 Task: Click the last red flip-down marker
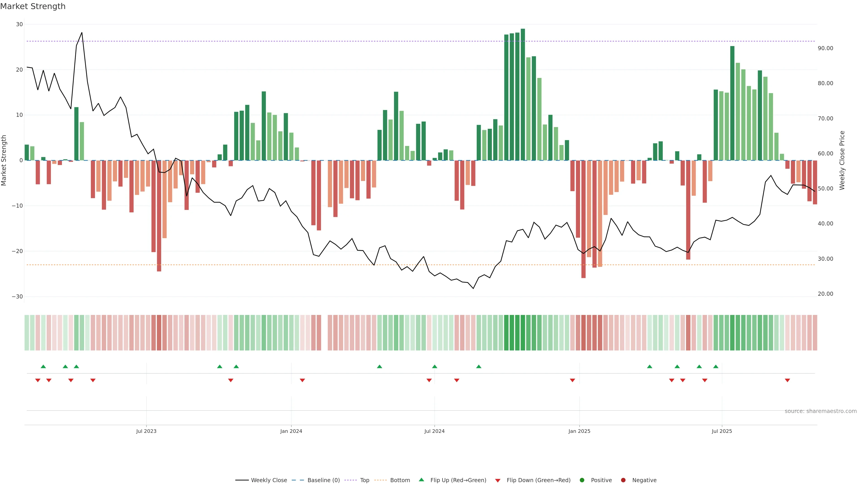[788, 380]
